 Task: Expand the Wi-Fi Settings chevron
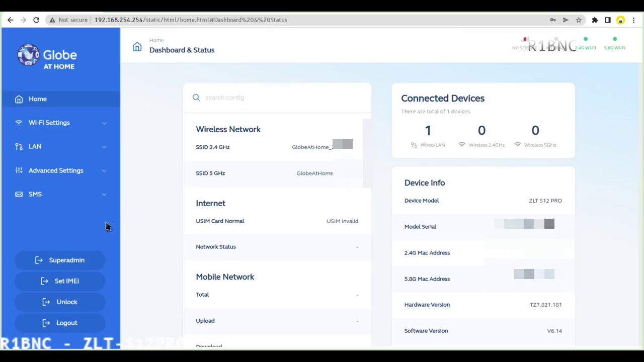coord(104,123)
